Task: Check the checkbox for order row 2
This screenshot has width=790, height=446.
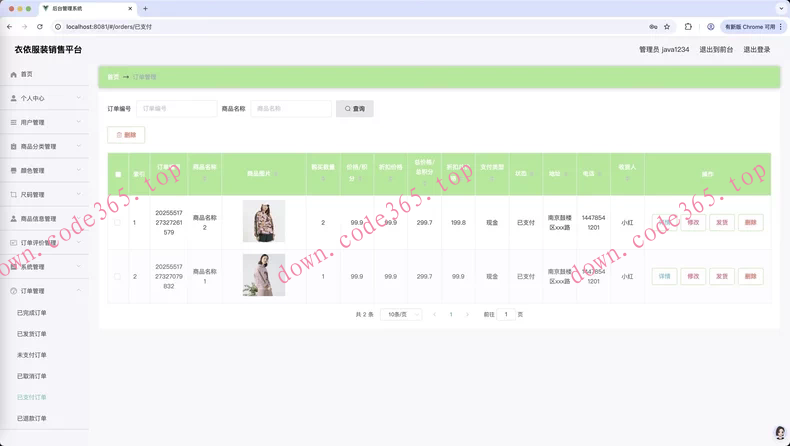Action: coord(117,276)
